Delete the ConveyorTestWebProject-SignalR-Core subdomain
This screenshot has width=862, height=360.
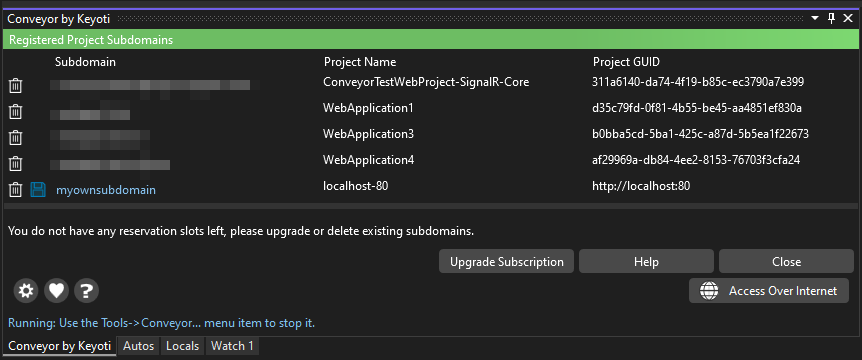(15, 86)
